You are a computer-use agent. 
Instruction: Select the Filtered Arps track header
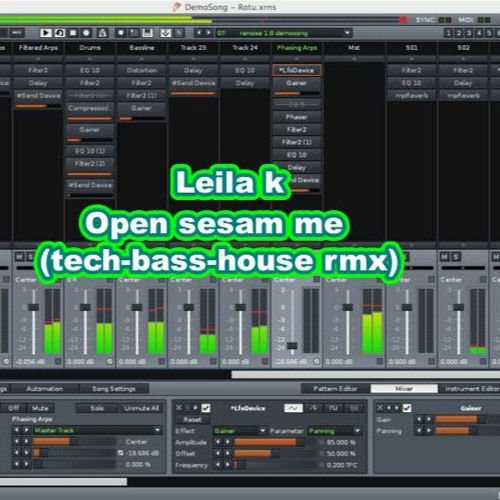click(38, 48)
